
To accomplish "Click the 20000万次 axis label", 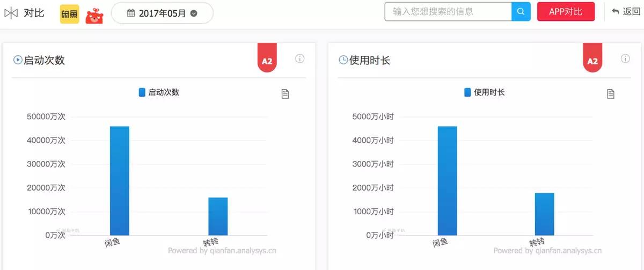I will tap(46, 188).
